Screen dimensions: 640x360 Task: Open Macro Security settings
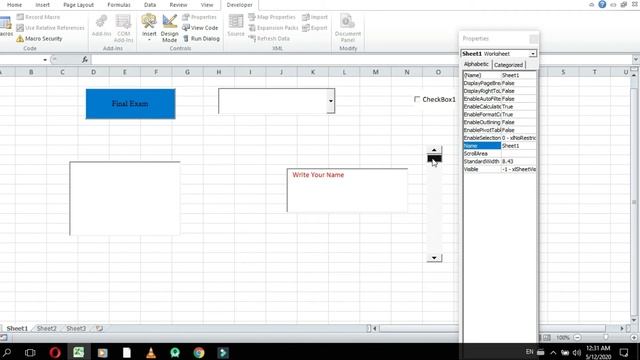[39, 38]
